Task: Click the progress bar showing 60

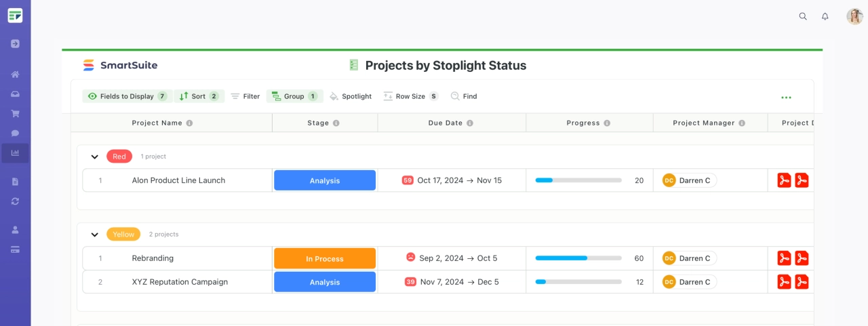Action: [x=578, y=258]
